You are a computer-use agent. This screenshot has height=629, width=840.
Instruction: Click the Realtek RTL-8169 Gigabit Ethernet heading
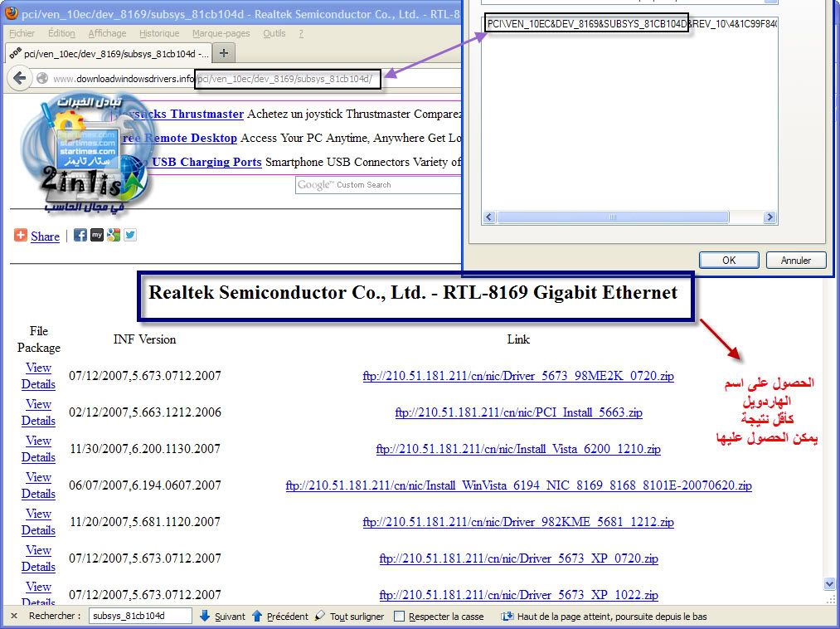[413, 293]
